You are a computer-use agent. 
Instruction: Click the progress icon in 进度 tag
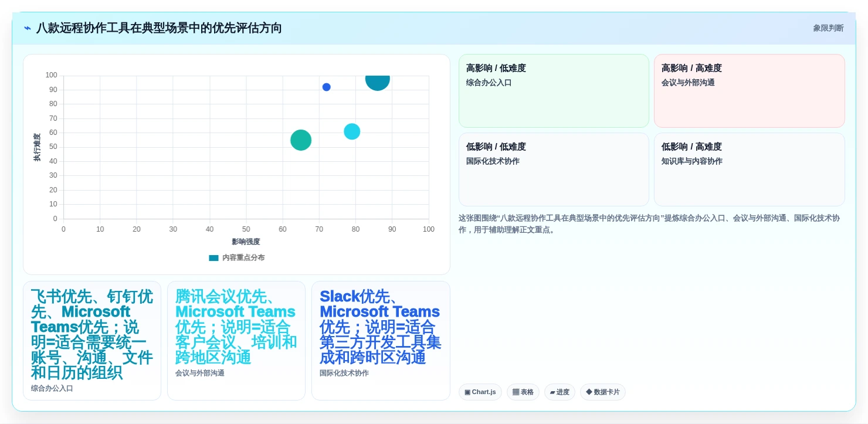pyautogui.click(x=552, y=392)
